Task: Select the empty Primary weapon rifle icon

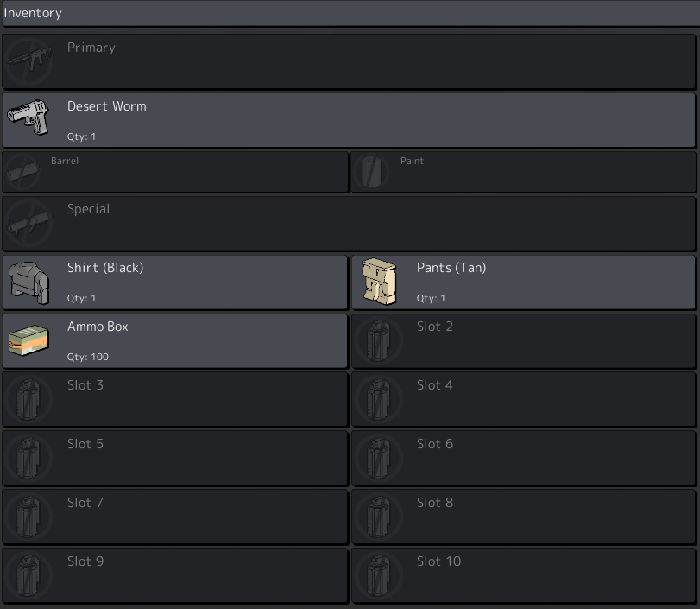Action: pos(28,61)
